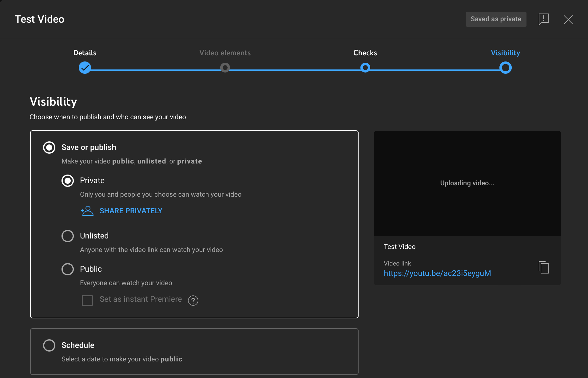This screenshot has height=378, width=588.
Task: Open the youtu.be video link
Action: (437, 273)
